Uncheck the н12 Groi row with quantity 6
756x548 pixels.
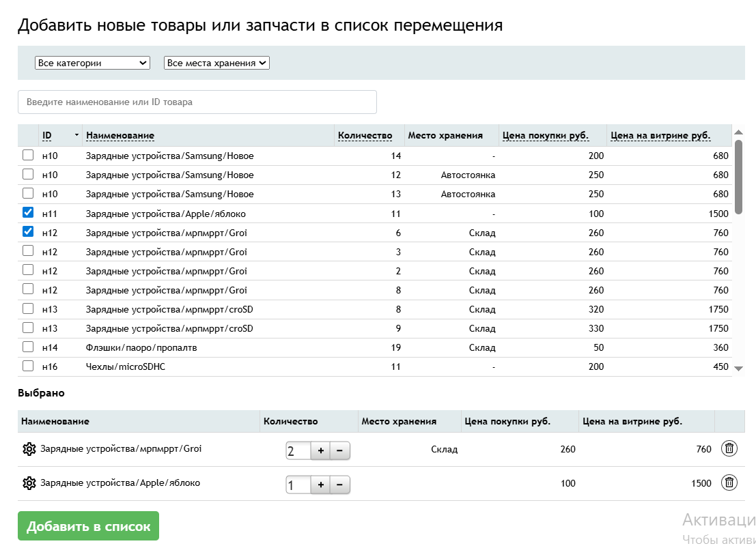click(28, 232)
